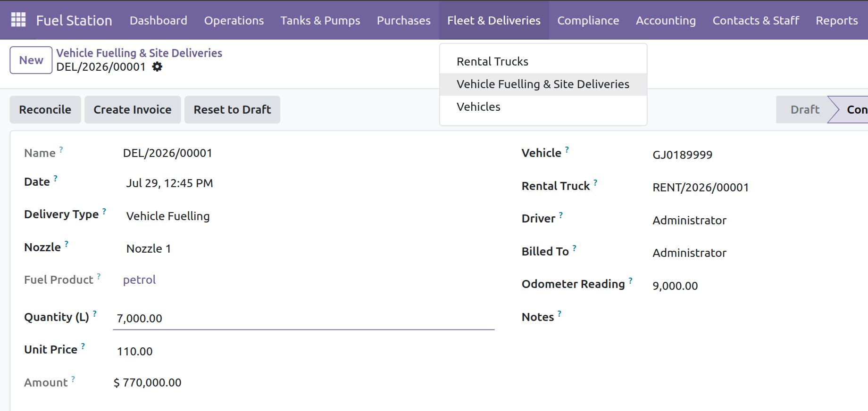Show help tooltip for Odometer Reading
This screenshot has height=411, width=868.
click(x=630, y=280)
